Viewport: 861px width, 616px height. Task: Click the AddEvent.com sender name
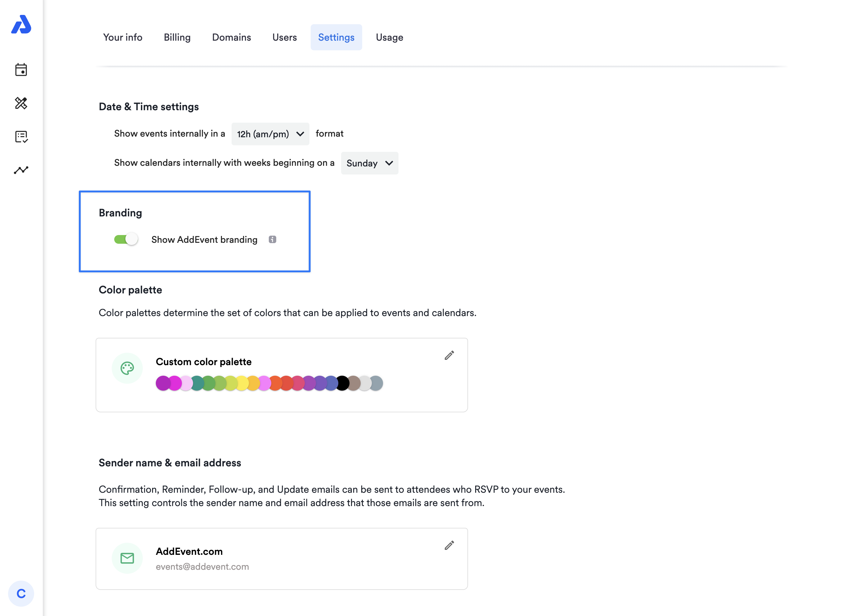[x=189, y=551]
